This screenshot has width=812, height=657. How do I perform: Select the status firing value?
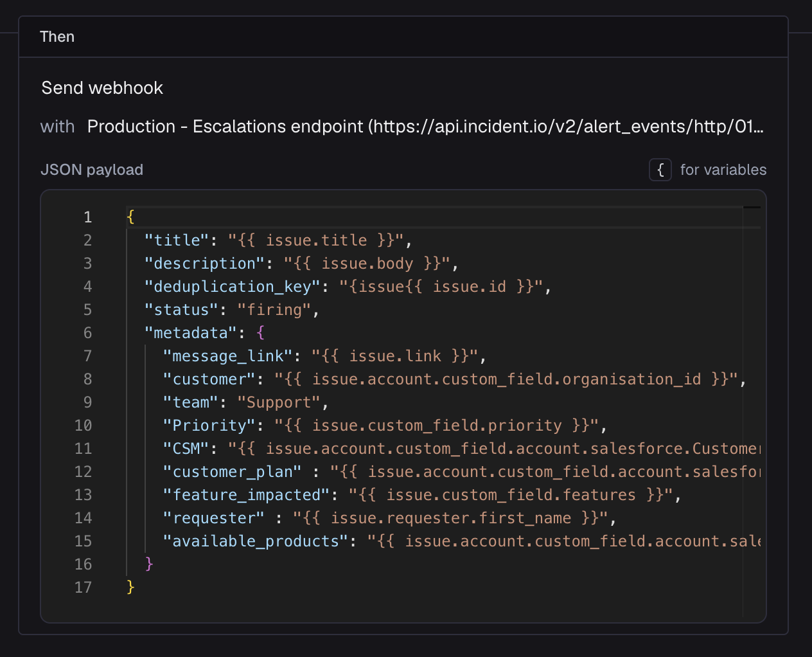pyautogui.click(x=276, y=309)
